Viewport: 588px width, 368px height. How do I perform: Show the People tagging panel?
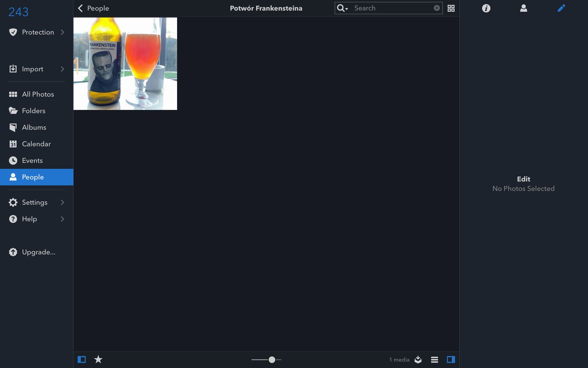click(x=523, y=8)
